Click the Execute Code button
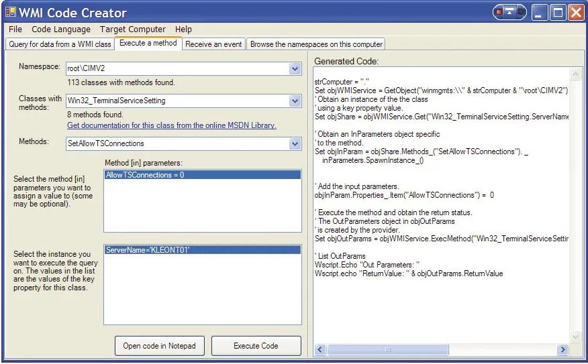This screenshot has height=364, width=588. [256, 346]
